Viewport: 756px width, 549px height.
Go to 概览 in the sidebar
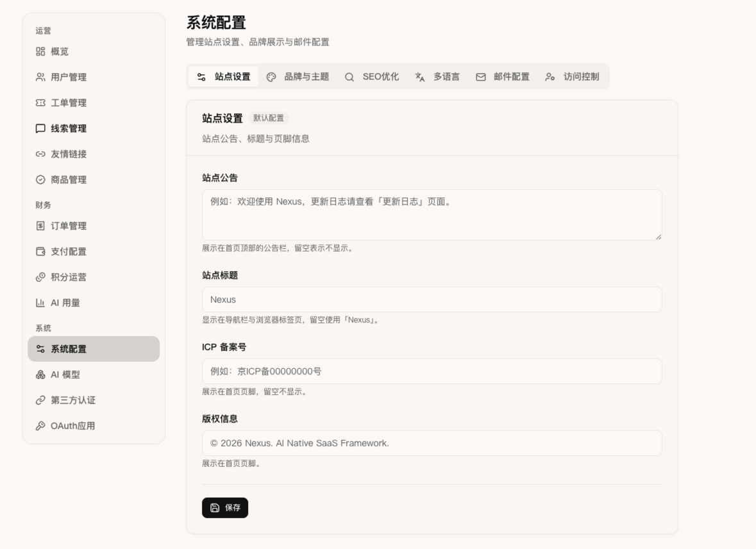click(94, 51)
